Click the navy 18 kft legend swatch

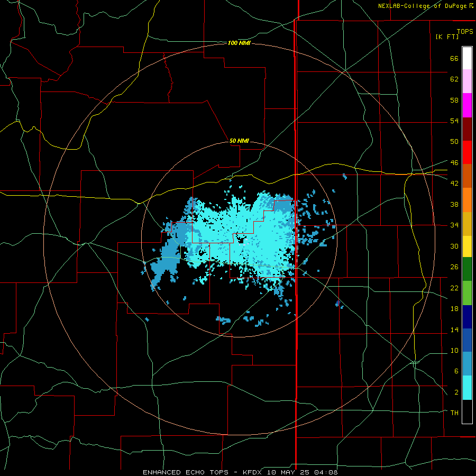(x=467, y=317)
